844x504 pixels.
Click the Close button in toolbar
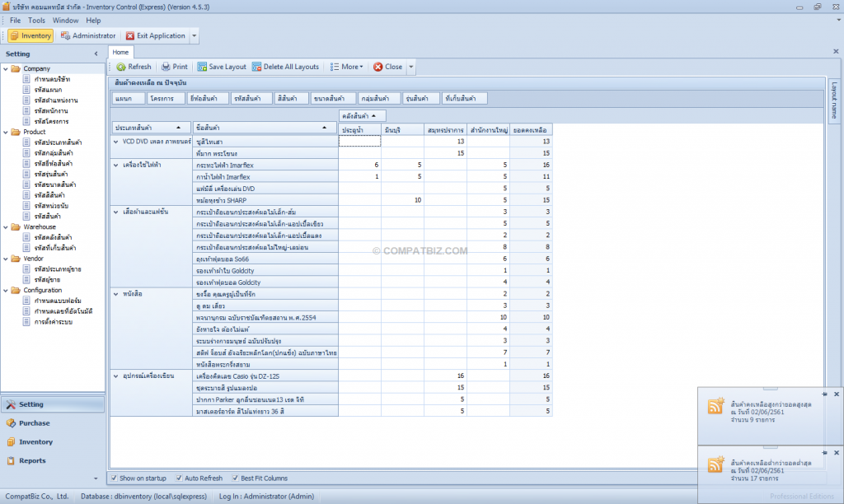387,67
